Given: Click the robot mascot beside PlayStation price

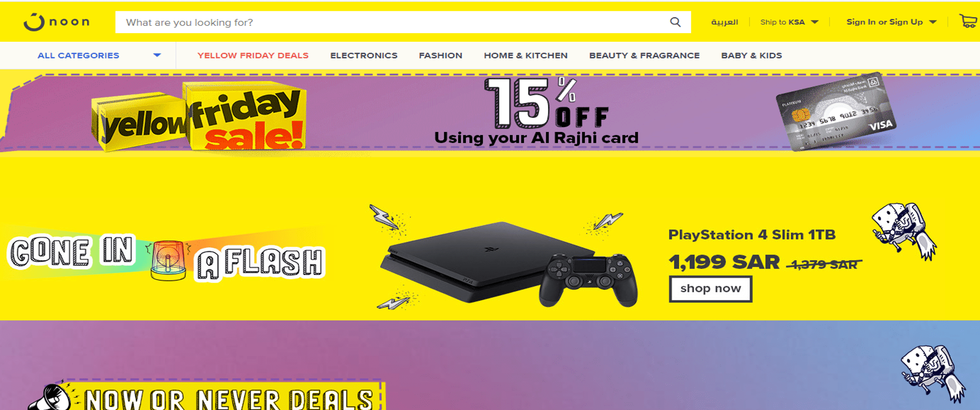Looking at the screenshot, I should coord(904,231).
